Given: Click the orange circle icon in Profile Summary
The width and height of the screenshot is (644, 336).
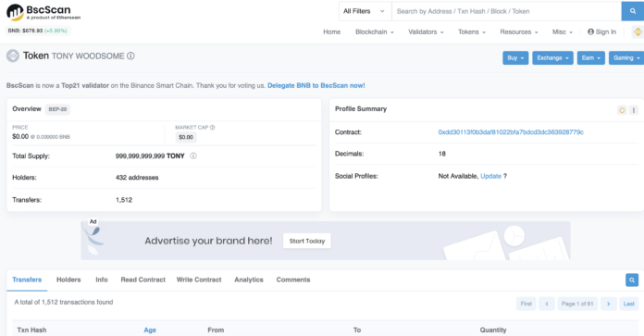Looking at the screenshot, I should coord(622,110).
